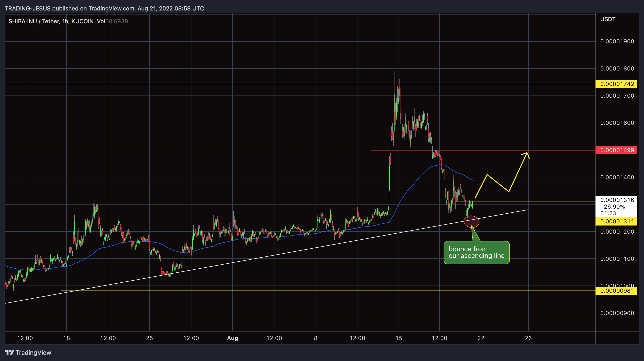Viewport: 644px width, 361px height.
Task: Click the yellow 0.00001311 price label
Action: 617,221
